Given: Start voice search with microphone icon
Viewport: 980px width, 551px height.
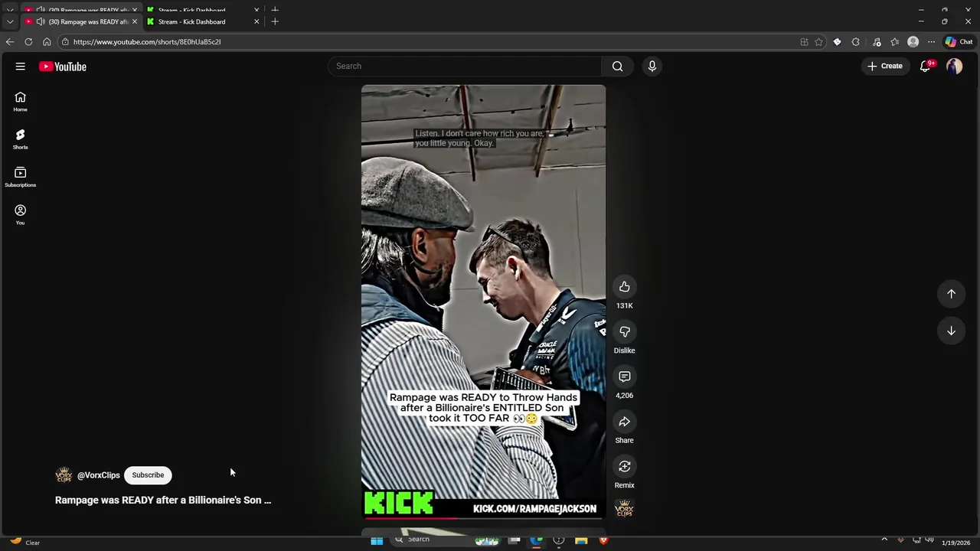Looking at the screenshot, I should click(652, 67).
